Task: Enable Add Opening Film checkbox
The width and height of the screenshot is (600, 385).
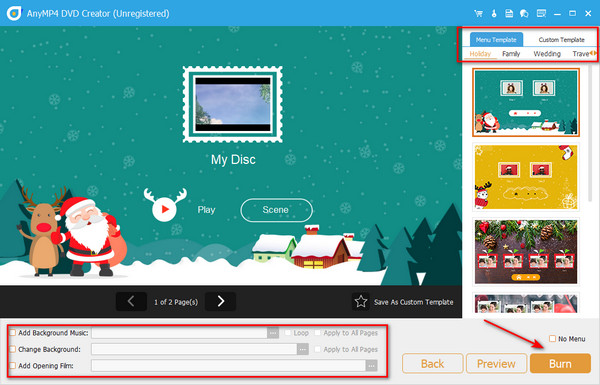Action: [13, 365]
